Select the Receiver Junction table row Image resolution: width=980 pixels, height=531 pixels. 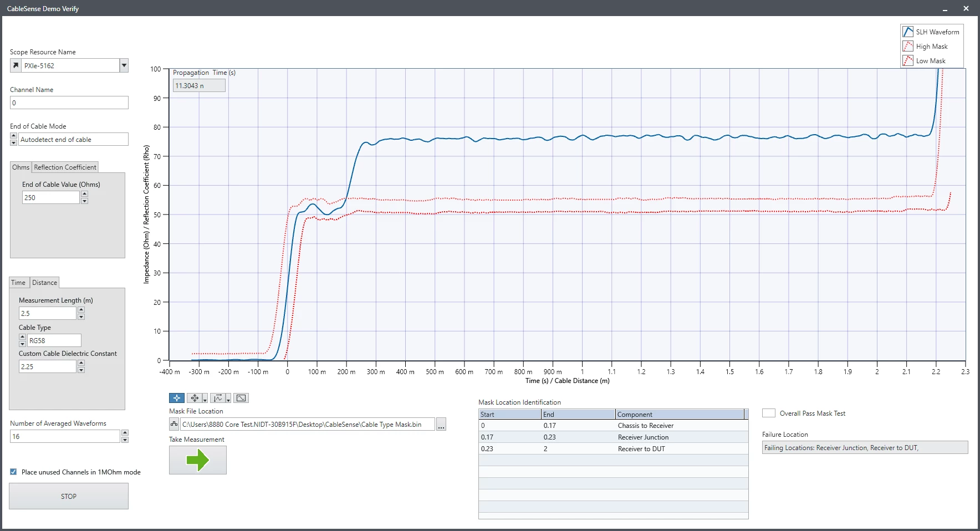pos(613,437)
